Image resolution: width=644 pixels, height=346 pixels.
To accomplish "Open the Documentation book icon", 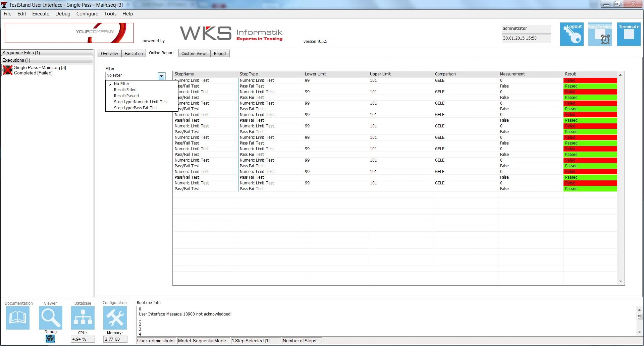I will [x=18, y=318].
